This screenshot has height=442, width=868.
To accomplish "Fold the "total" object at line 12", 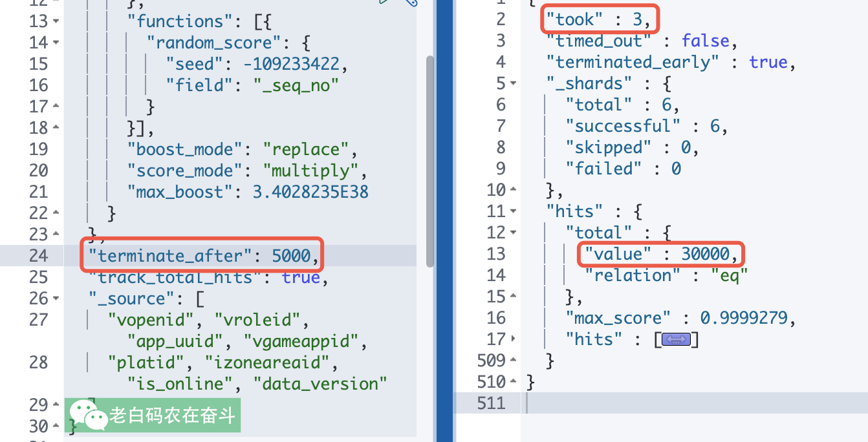I will pos(513,233).
